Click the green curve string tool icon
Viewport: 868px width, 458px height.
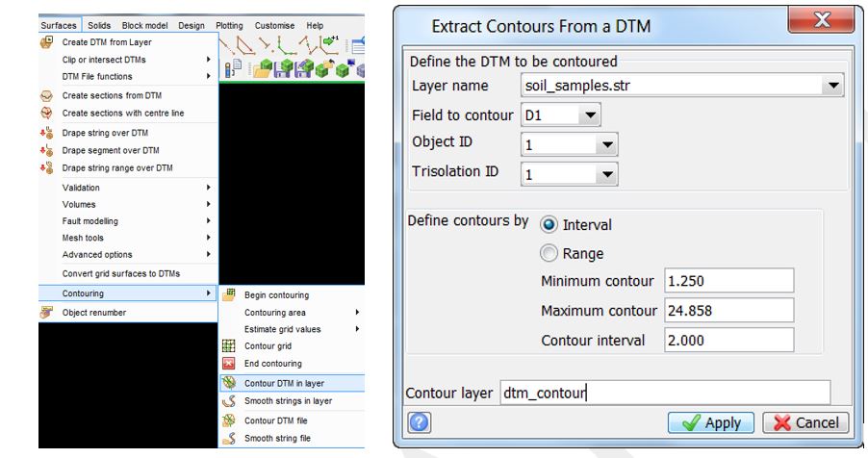pyautogui.click(x=286, y=45)
